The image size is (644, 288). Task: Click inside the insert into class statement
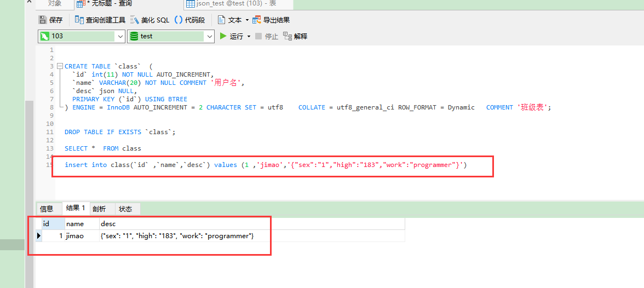[266, 165]
